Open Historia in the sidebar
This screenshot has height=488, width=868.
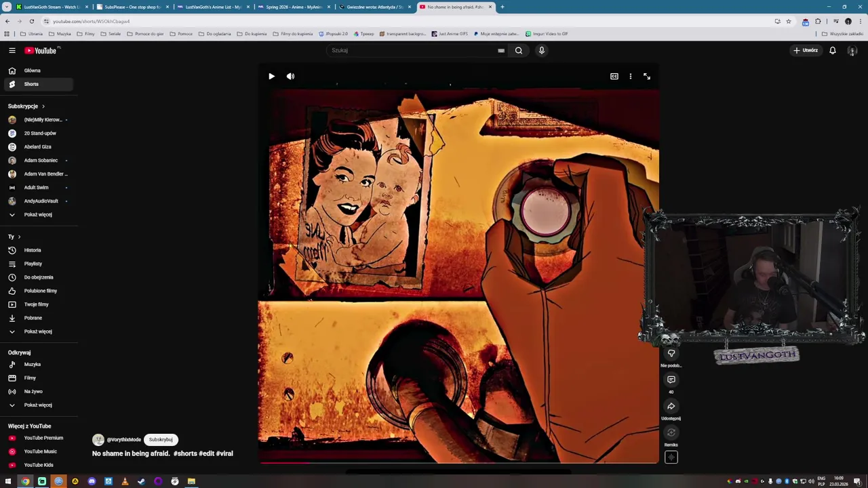click(39, 250)
